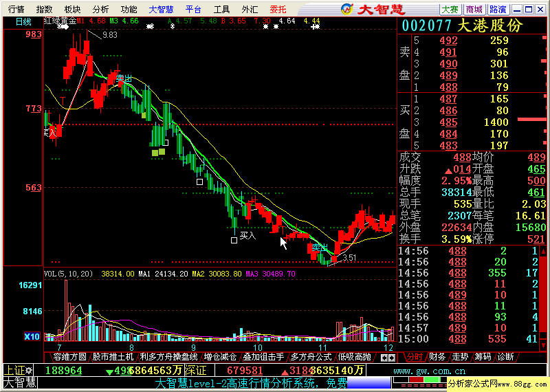Open the 行情 menu
This screenshot has width=550, height=392.
pos(16,9)
